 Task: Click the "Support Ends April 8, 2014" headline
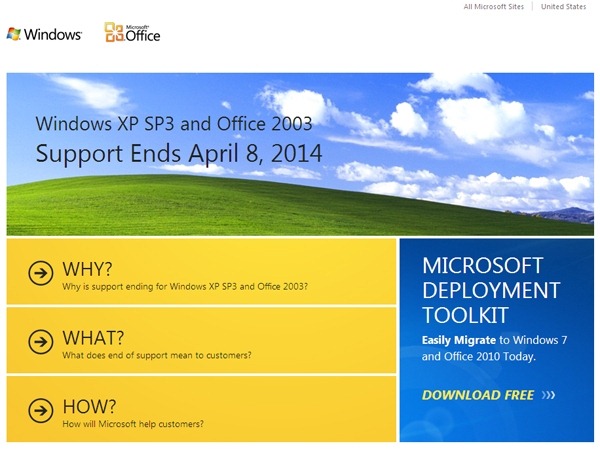tap(179, 154)
